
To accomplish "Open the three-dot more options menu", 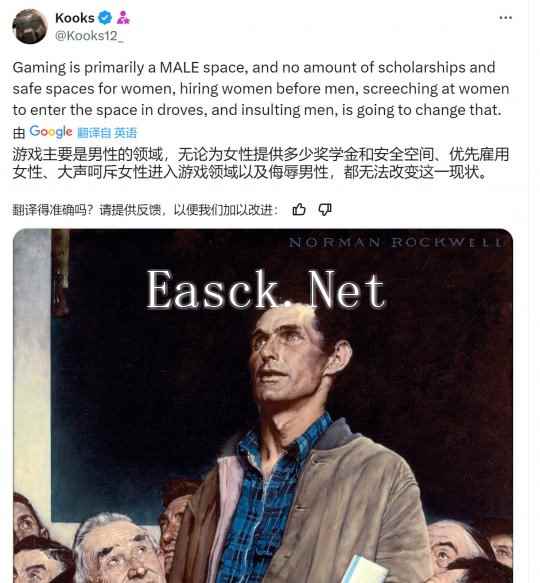I will point(505,18).
